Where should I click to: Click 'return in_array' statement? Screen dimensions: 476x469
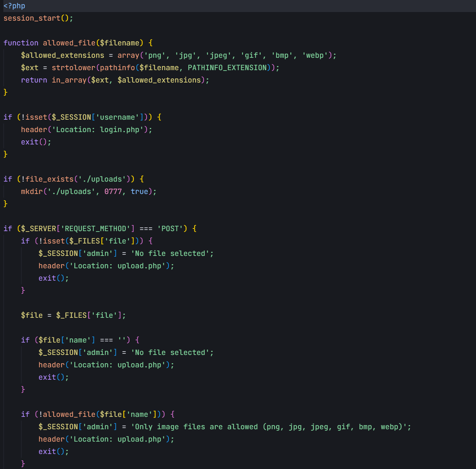click(x=54, y=80)
